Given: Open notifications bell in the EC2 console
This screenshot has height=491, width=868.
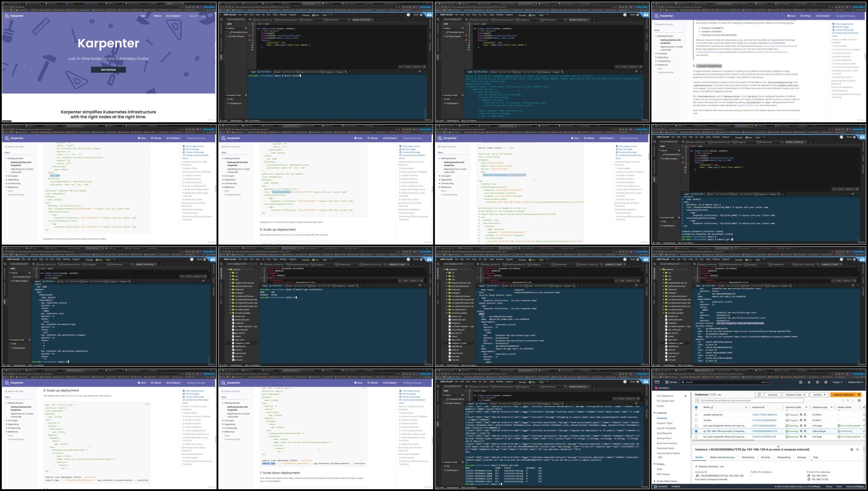Looking at the screenshot, I should pos(809,382).
